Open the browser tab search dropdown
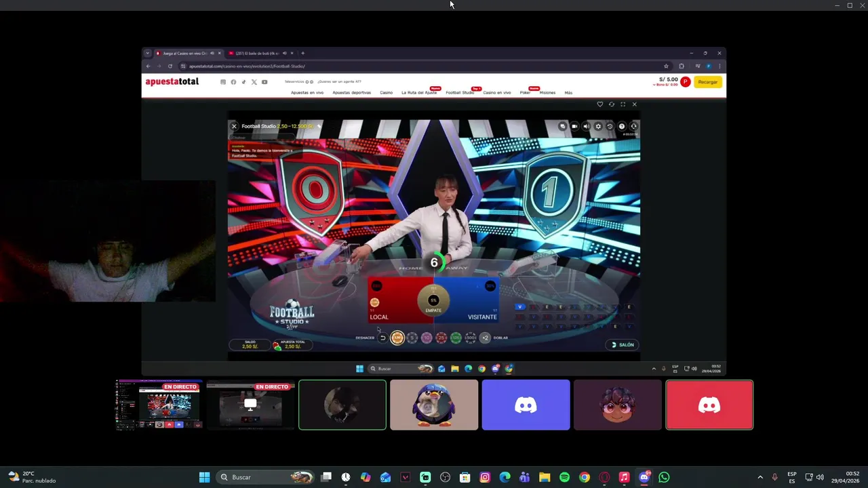This screenshot has height=488, width=868. coord(148,53)
